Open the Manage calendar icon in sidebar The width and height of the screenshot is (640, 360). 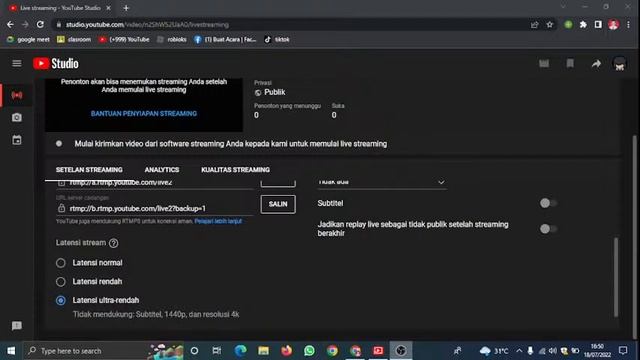tap(17, 140)
